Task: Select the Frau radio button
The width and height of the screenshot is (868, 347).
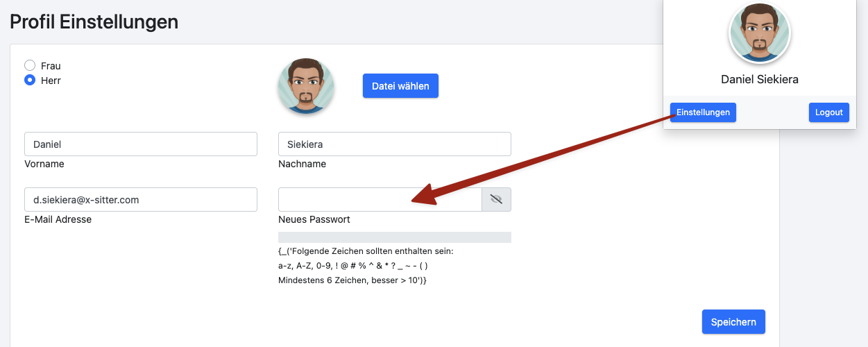Action: tap(30, 65)
